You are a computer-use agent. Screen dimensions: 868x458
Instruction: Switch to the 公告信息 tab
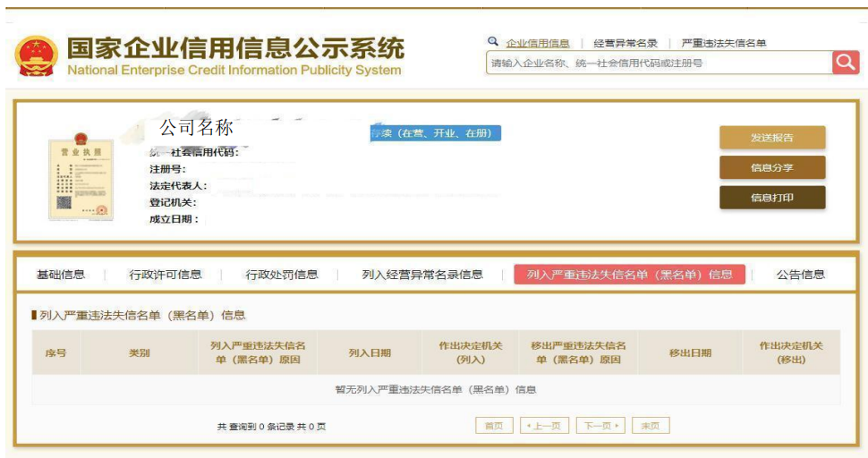click(x=801, y=275)
